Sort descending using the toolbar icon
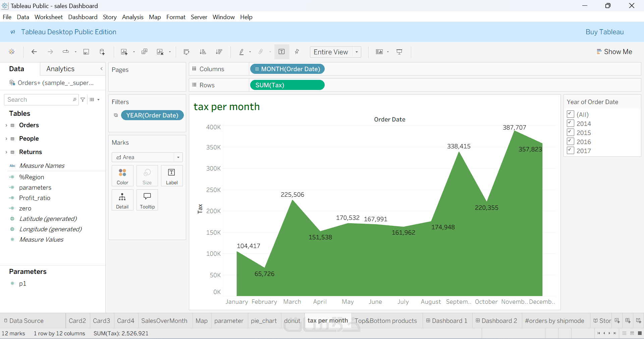This screenshot has height=339, width=644. tap(219, 52)
